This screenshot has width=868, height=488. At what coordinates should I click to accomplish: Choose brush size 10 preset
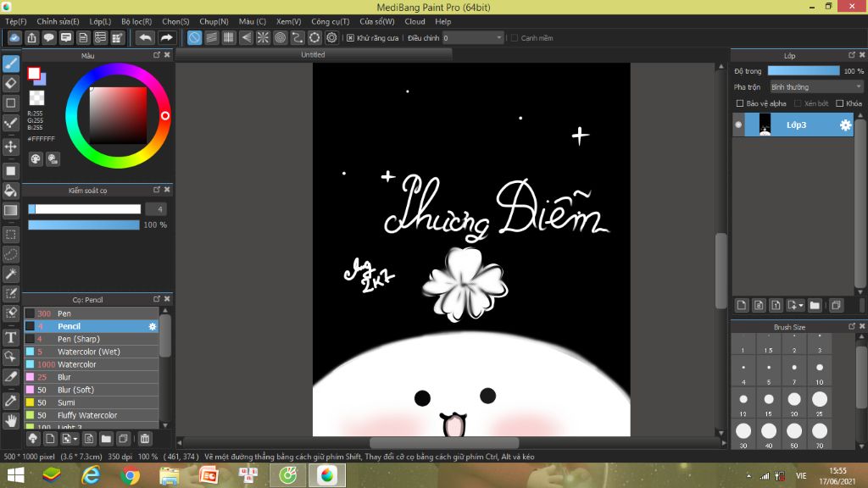820,372
